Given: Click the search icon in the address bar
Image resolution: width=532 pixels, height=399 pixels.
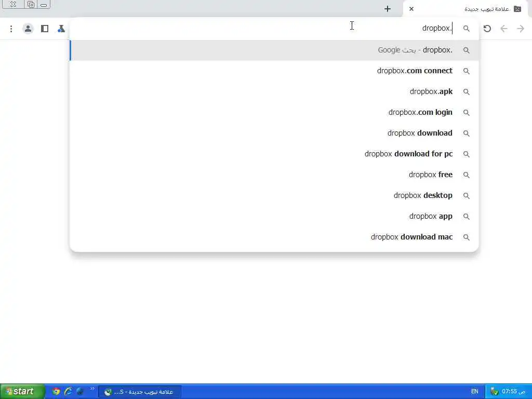Looking at the screenshot, I should [467, 29].
